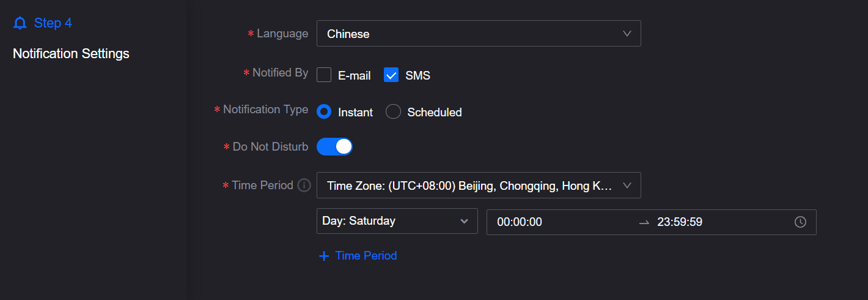Image resolution: width=868 pixels, height=300 pixels.
Task: Click the Time Period add link
Action: tap(366, 256)
